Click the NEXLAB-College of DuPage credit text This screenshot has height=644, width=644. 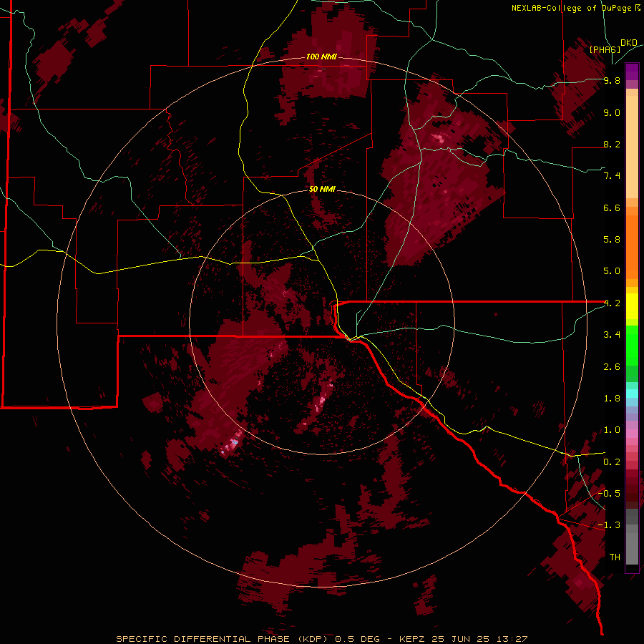click(575, 8)
